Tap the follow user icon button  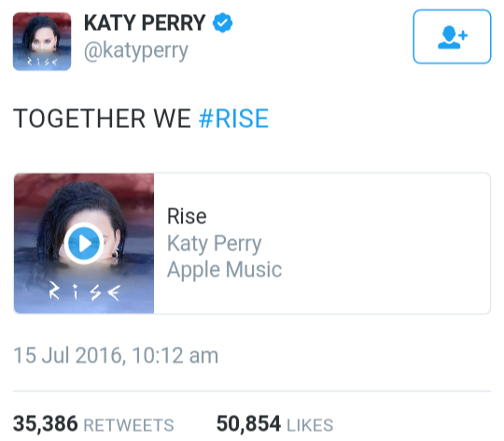tap(452, 36)
